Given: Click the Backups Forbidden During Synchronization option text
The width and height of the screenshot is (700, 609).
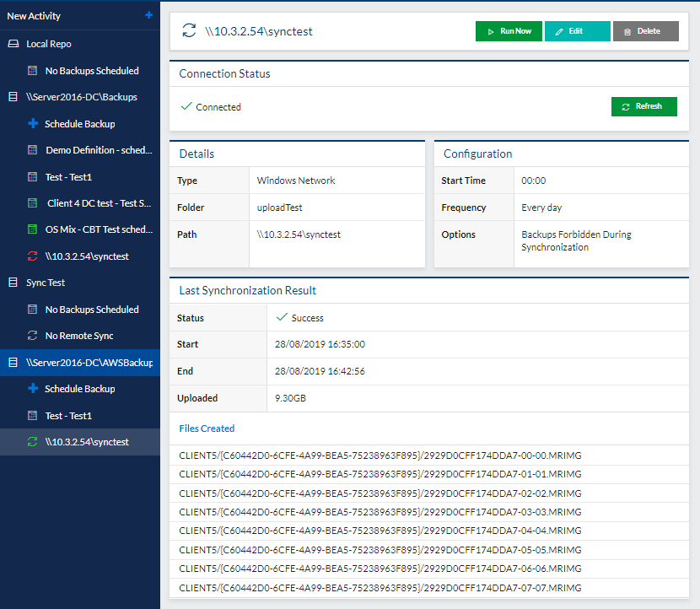Looking at the screenshot, I should point(576,240).
